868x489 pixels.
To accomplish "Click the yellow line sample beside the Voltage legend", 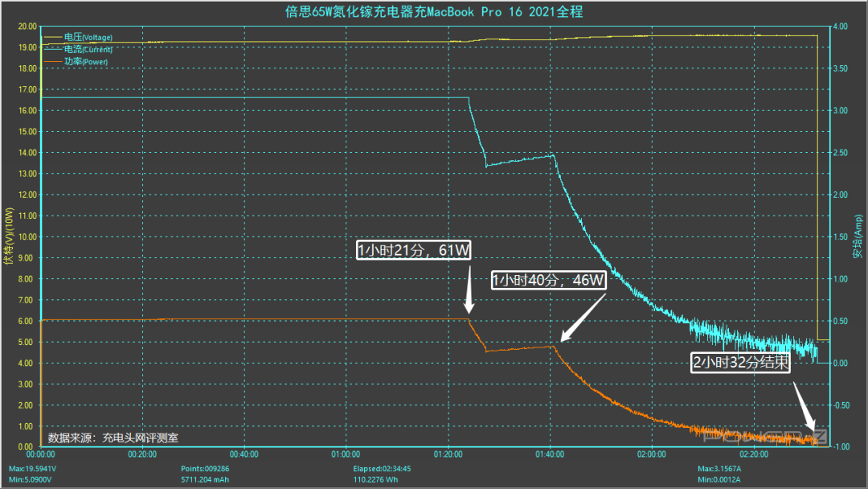I will [52, 37].
